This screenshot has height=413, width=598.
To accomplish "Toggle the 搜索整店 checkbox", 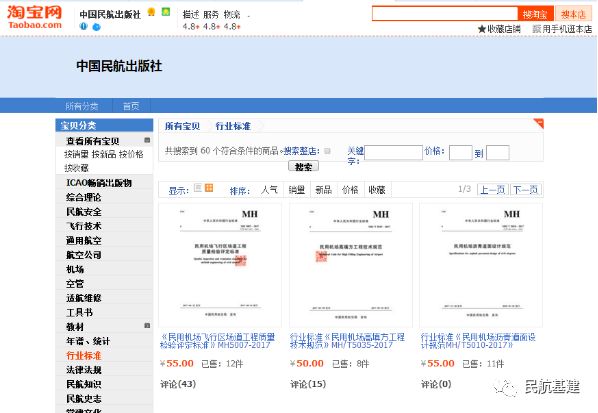I will (x=327, y=151).
